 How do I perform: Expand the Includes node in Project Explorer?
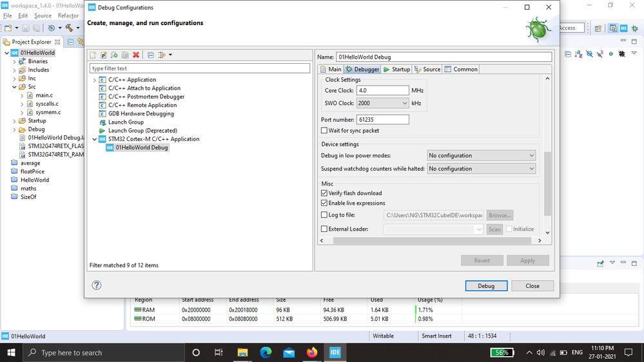point(14,70)
